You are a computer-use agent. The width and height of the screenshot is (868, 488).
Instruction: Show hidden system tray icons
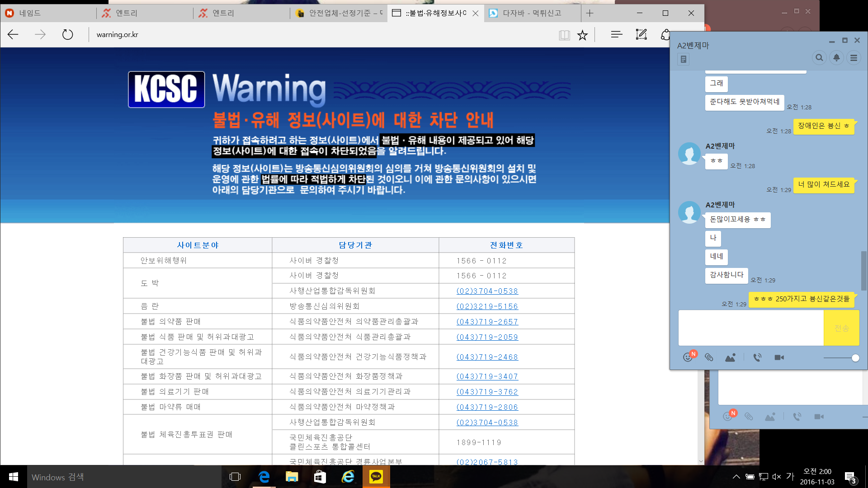coord(736,477)
